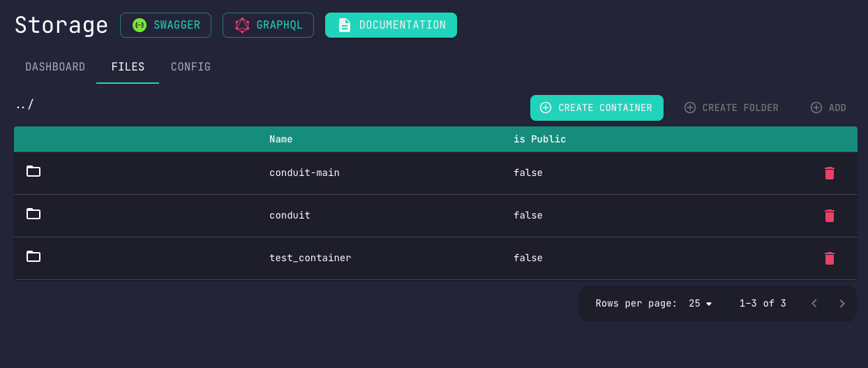Switch to the Dashboard tab
Viewport: 868px width, 368px height.
coord(55,67)
